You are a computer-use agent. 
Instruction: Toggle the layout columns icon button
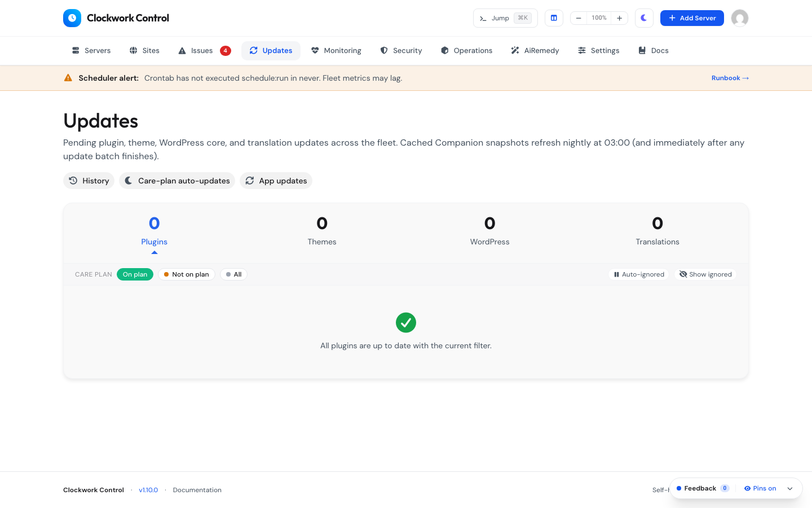coord(554,18)
